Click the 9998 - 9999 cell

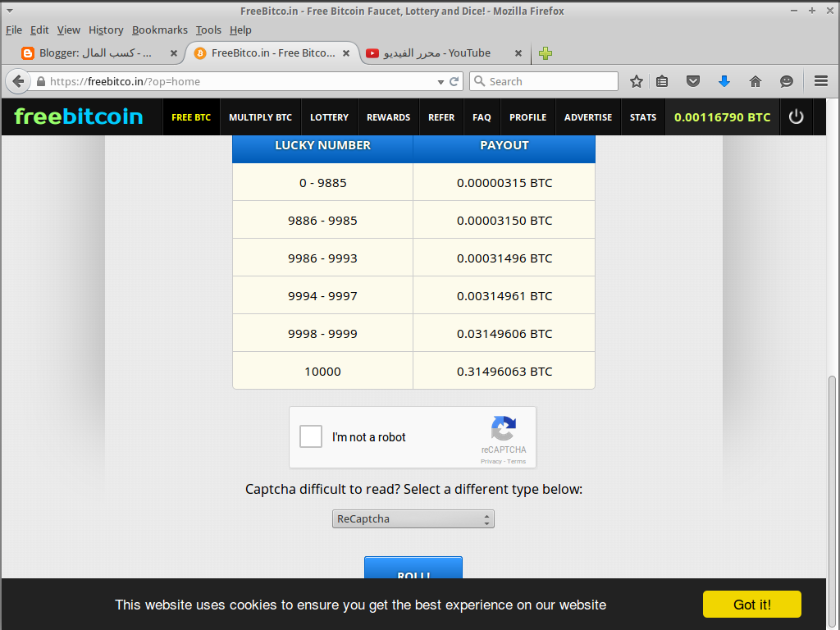[x=322, y=334]
